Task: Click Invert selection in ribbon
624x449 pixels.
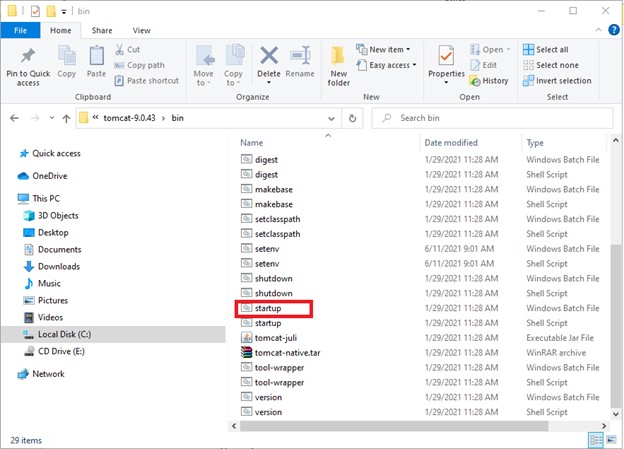Action: click(x=557, y=81)
